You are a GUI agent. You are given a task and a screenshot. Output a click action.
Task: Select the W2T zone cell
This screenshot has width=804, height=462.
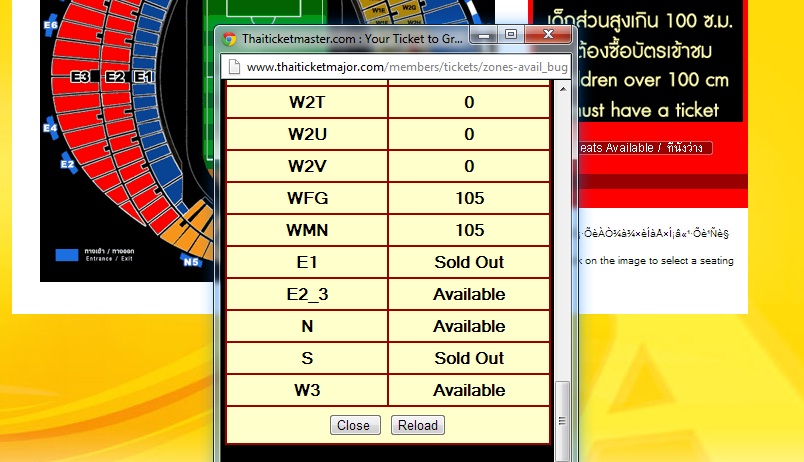[x=307, y=102]
